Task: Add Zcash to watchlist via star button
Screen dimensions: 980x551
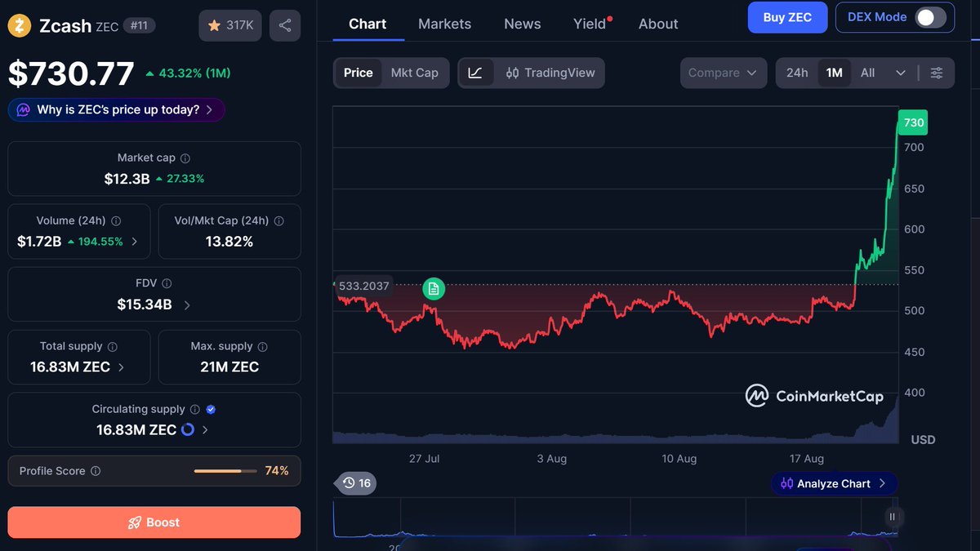Action: 230,25
